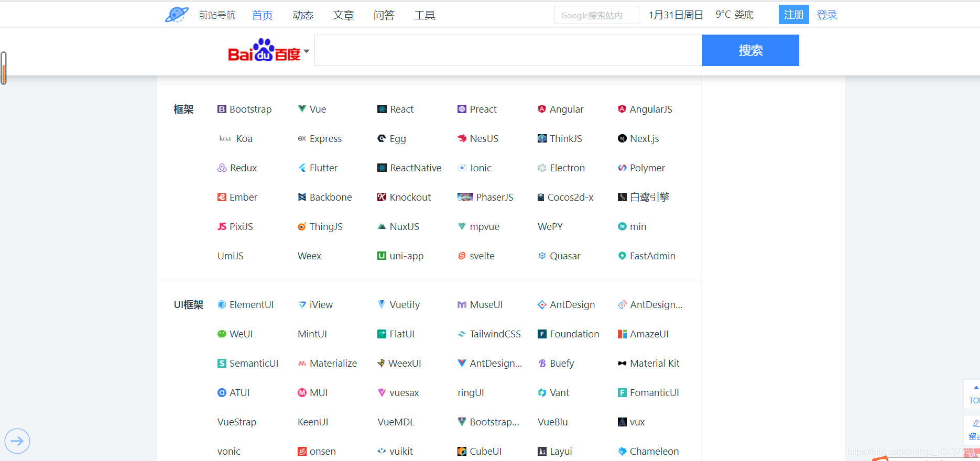
Task: Open the Baidu search engine dropdown
Action: [x=307, y=51]
